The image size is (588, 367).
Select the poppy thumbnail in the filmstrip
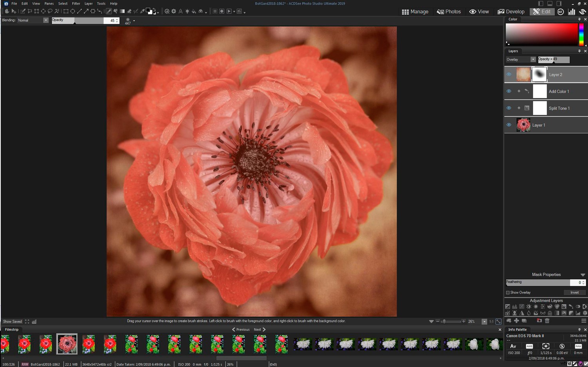pos(67,344)
